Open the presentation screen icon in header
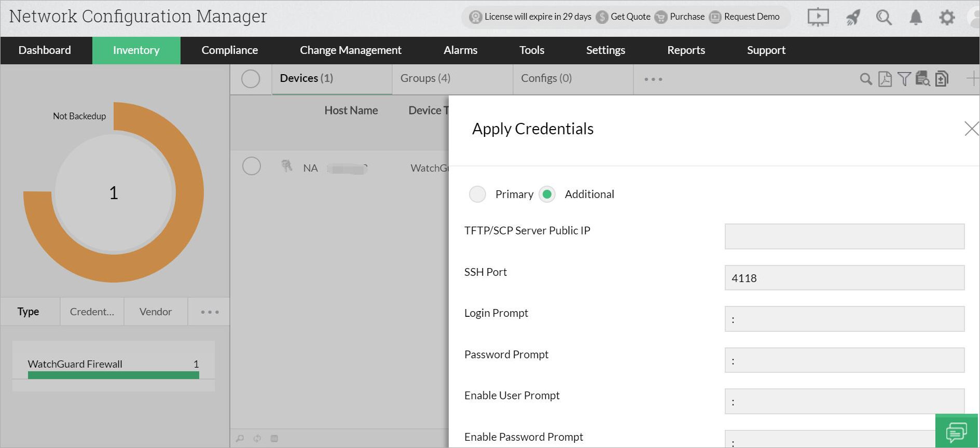Image resolution: width=980 pixels, height=448 pixels. 818,17
